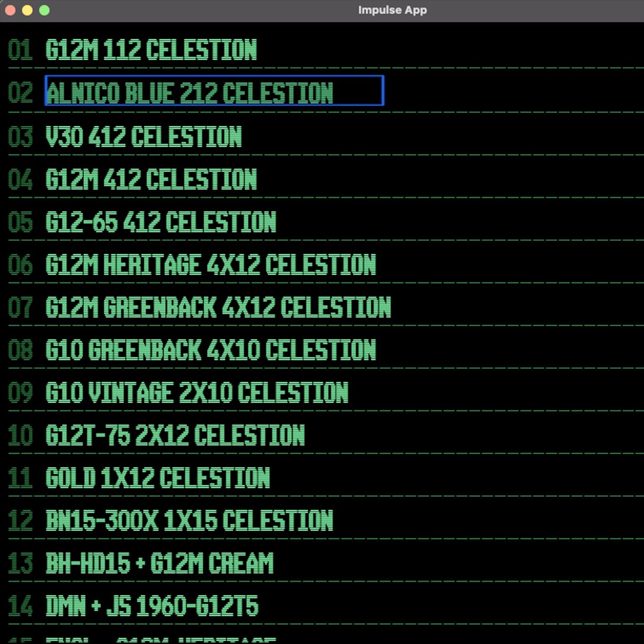The height and width of the screenshot is (644, 644).
Task: Load the G10 GREENBACK 4X10 CELESTION preset
Action: click(211, 350)
